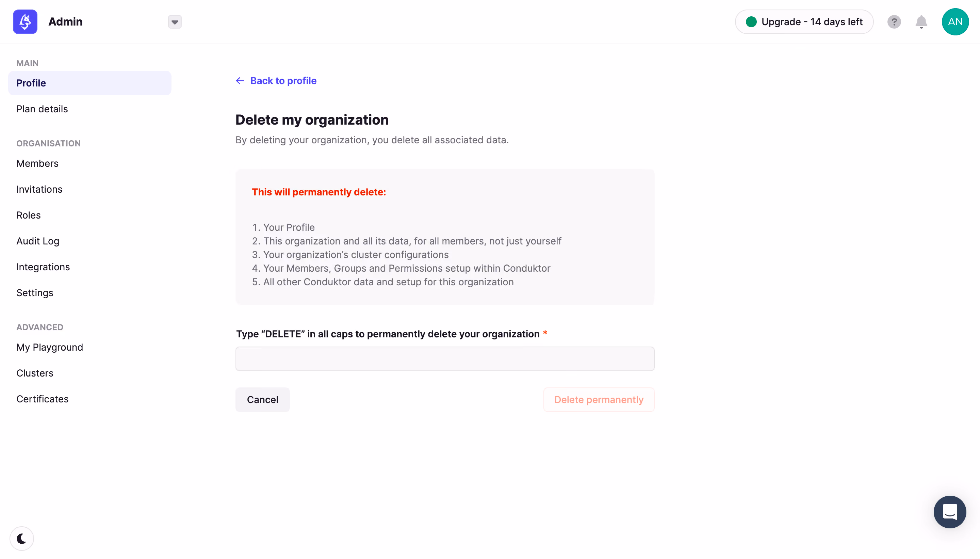Image resolution: width=980 pixels, height=559 pixels.
Task: Click 'Delete my organization' heading
Action: click(x=312, y=120)
